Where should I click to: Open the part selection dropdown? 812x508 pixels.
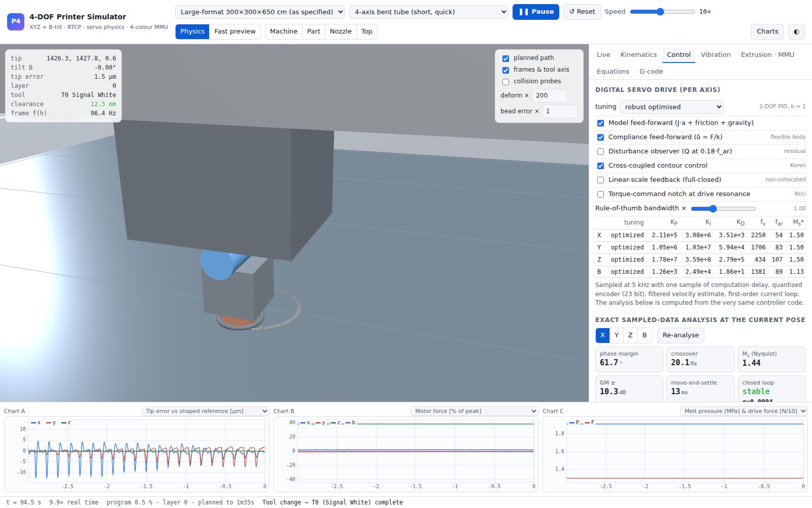pos(429,12)
